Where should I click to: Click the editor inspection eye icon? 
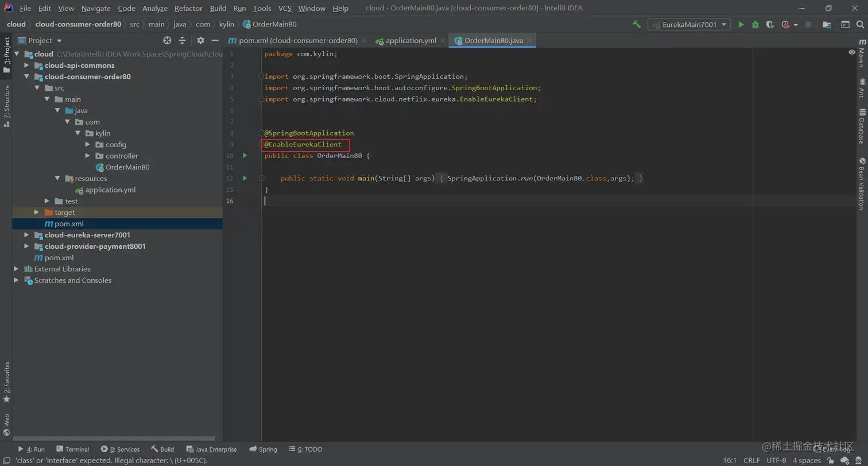click(851, 52)
